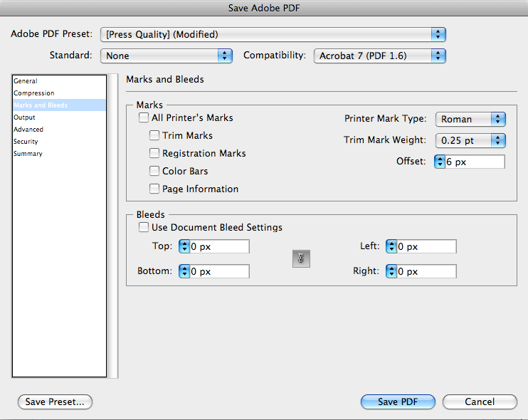Screen dimensions: 528x420
Task: Enable Color Bars checkbox
Action: [x=154, y=171]
